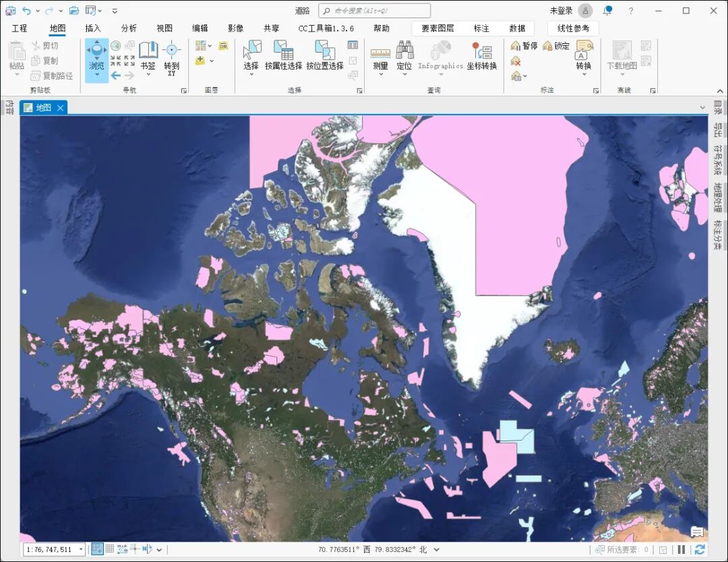This screenshot has width=728, height=562.
Task: Toggle 暂停 (Pause) labeling
Action: point(524,46)
